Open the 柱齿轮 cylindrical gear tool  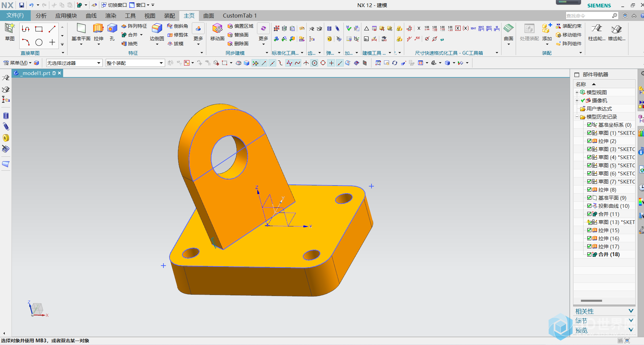coord(597,32)
